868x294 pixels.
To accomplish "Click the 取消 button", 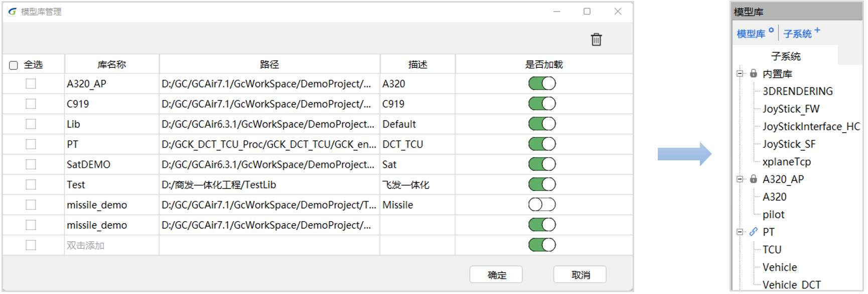I will 580,275.
